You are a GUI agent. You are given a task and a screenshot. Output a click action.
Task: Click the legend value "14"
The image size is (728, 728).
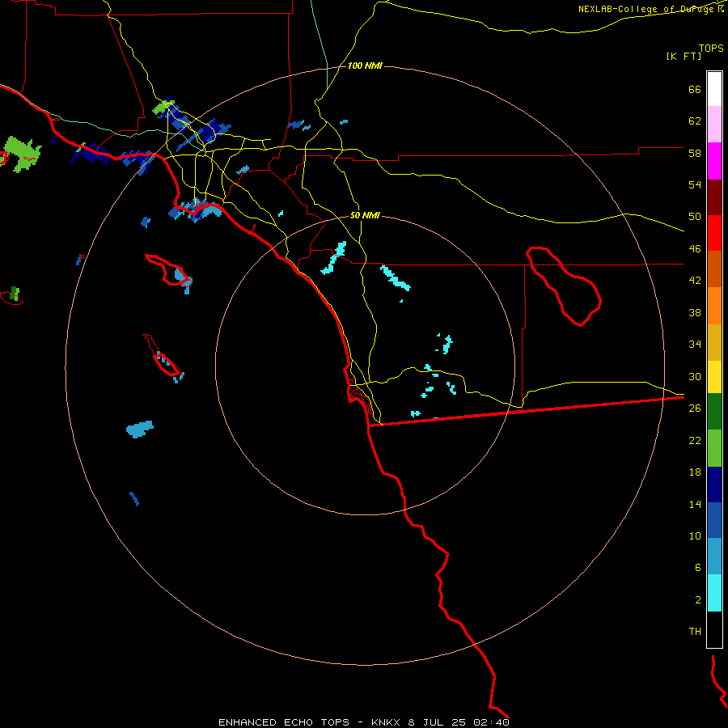click(695, 504)
